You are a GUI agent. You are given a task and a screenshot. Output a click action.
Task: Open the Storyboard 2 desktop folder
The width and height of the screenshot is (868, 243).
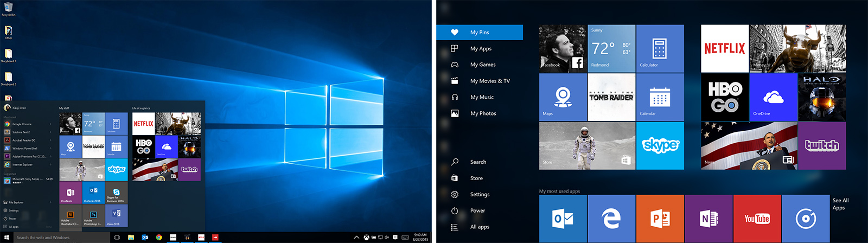click(x=8, y=78)
